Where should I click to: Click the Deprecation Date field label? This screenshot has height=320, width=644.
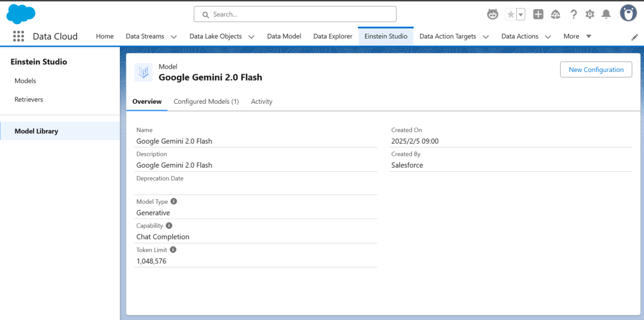click(x=160, y=178)
